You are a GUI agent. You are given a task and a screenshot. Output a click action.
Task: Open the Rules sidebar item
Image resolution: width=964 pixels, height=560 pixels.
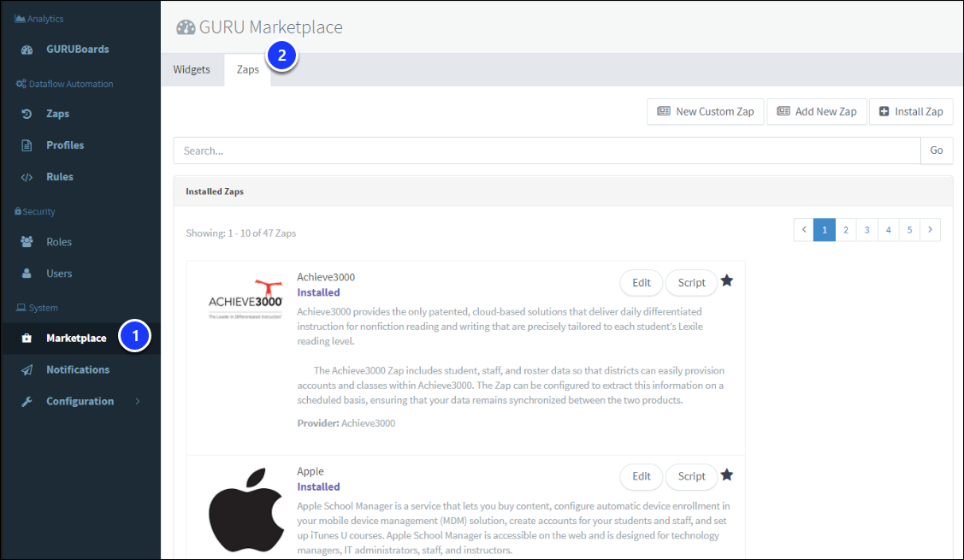(x=60, y=176)
